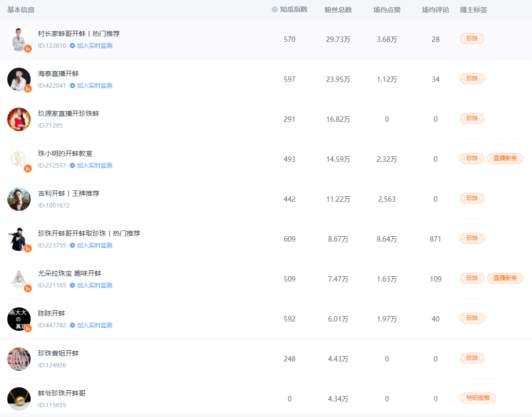
Task: Add 海泰直播开蚌 to real-time monitoring
Action: pyautogui.click(x=94, y=86)
